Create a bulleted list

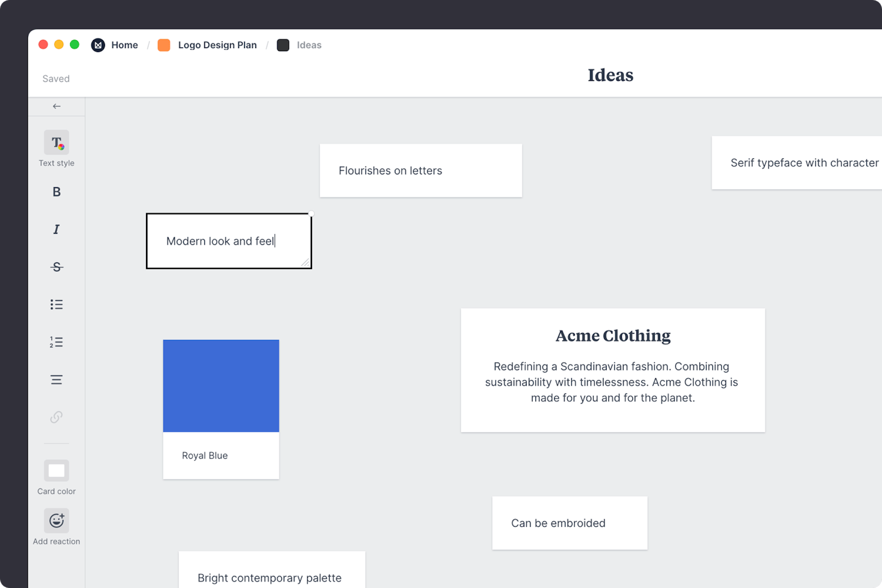tap(56, 304)
